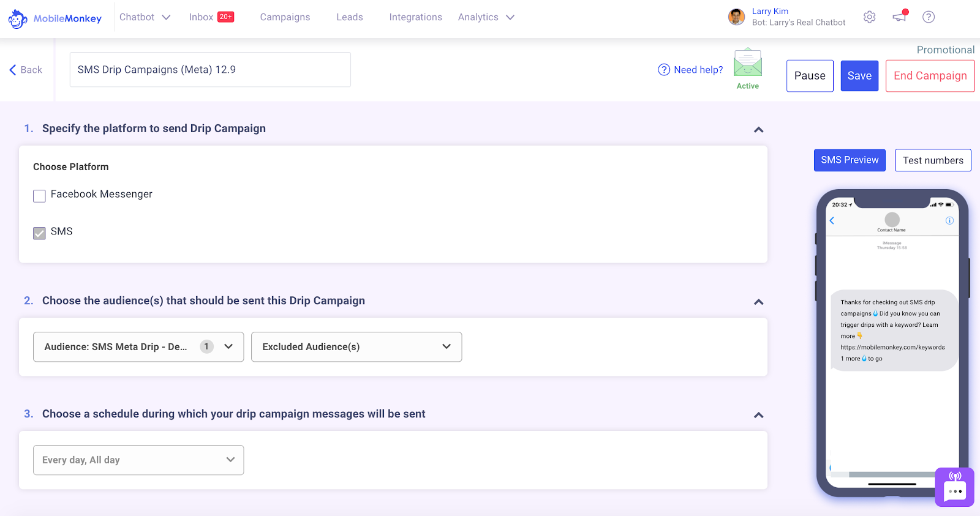
Task: Click Larry Kim's profile avatar
Action: pyautogui.click(x=736, y=17)
